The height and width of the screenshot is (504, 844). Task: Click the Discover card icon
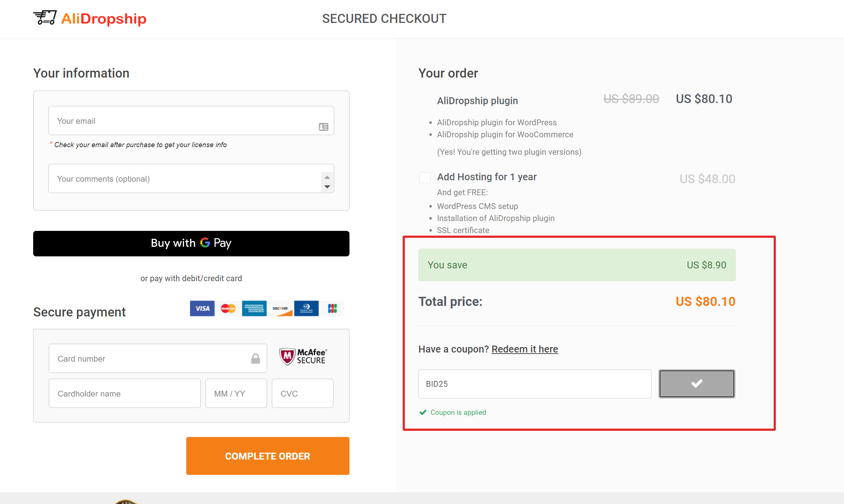(280, 308)
